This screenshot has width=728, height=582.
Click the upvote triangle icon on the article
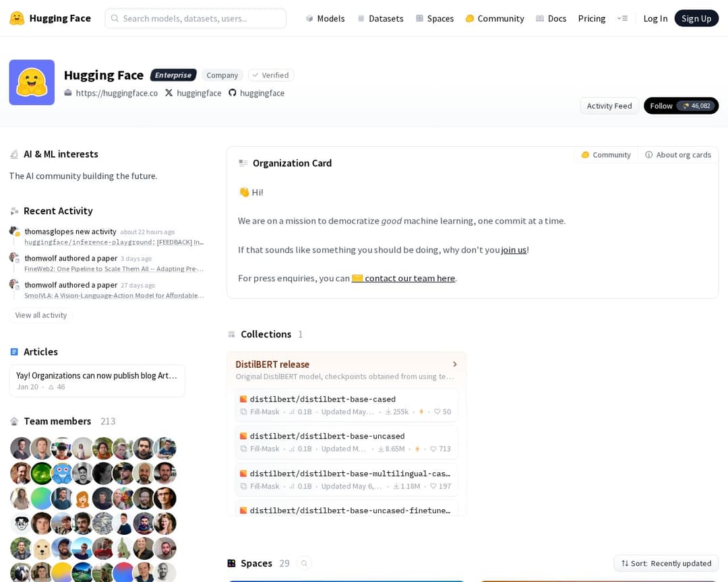[x=51, y=387]
